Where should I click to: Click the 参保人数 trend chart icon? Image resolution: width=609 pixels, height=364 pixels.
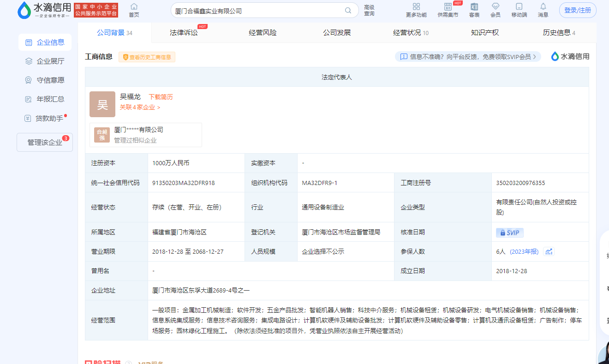click(549, 252)
